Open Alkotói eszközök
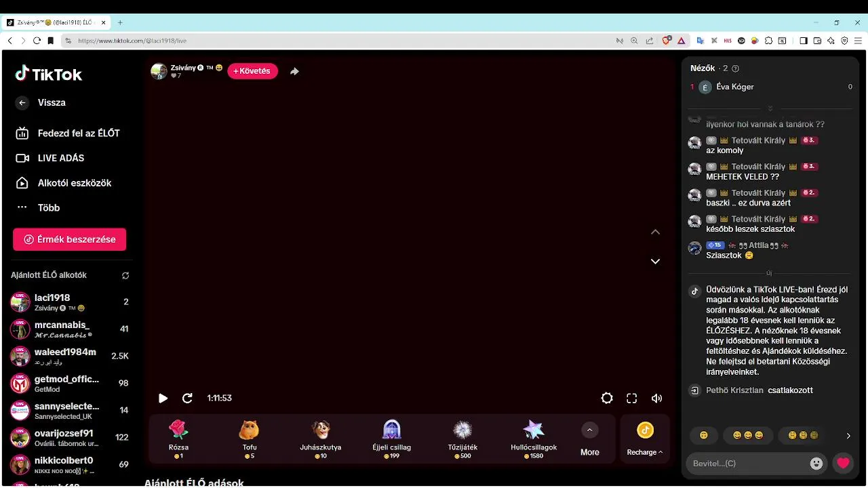Image resolution: width=868 pixels, height=488 pixels. 64,183
